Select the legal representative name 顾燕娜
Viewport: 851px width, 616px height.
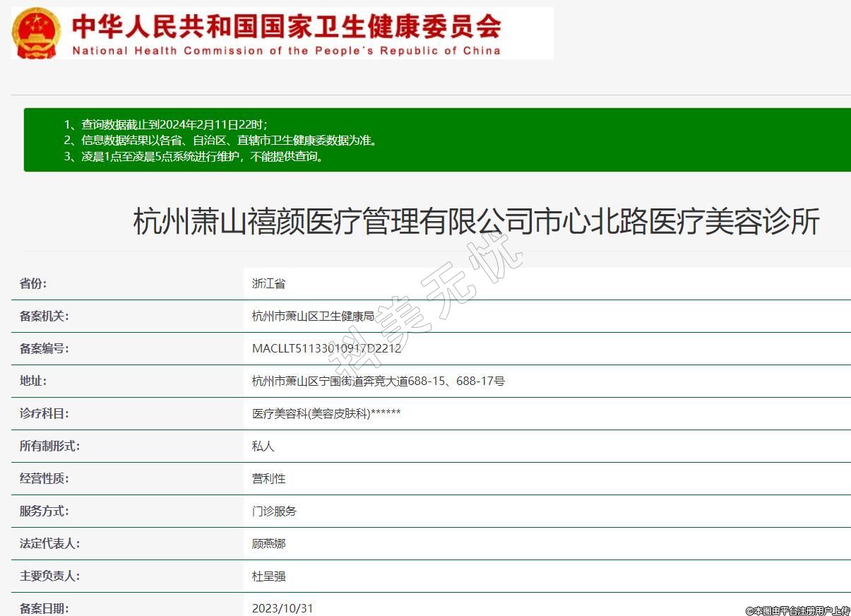[268, 544]
